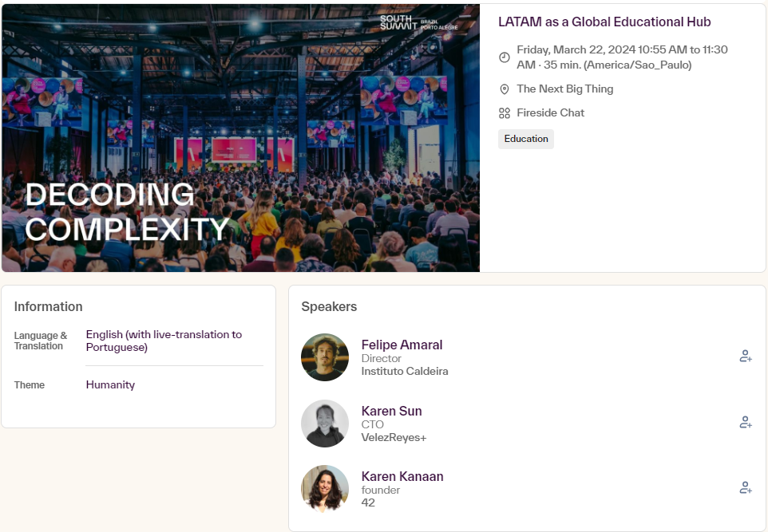Click the South Summit Brazil logo on the banner
768x532 pixels.
tap(419, 22)
